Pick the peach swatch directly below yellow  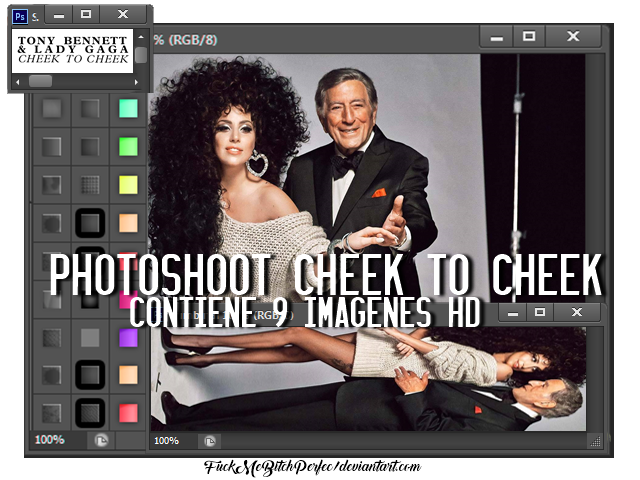coord(128,223)
